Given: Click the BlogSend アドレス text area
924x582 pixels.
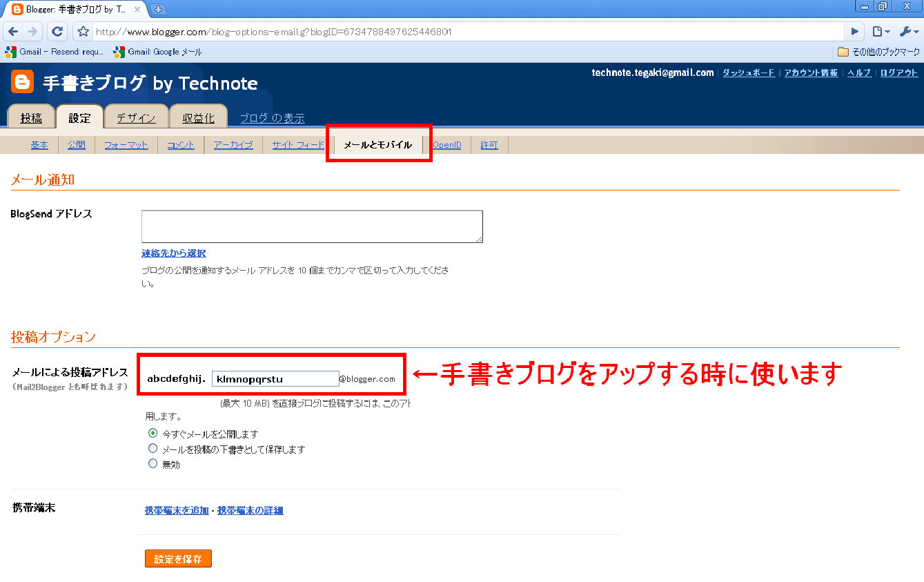Looking at the screenshot, I should pyautogui.click(x=312, y=226).
